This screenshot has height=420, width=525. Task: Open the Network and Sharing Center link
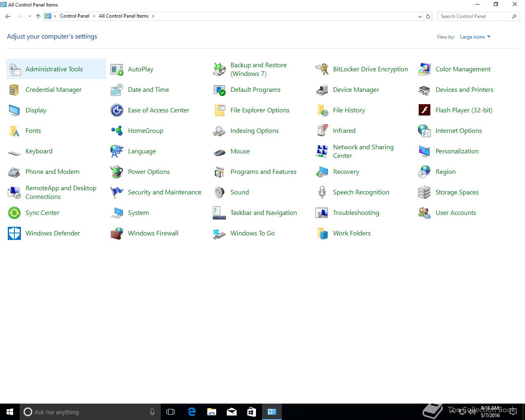click(x=363, y=151)
